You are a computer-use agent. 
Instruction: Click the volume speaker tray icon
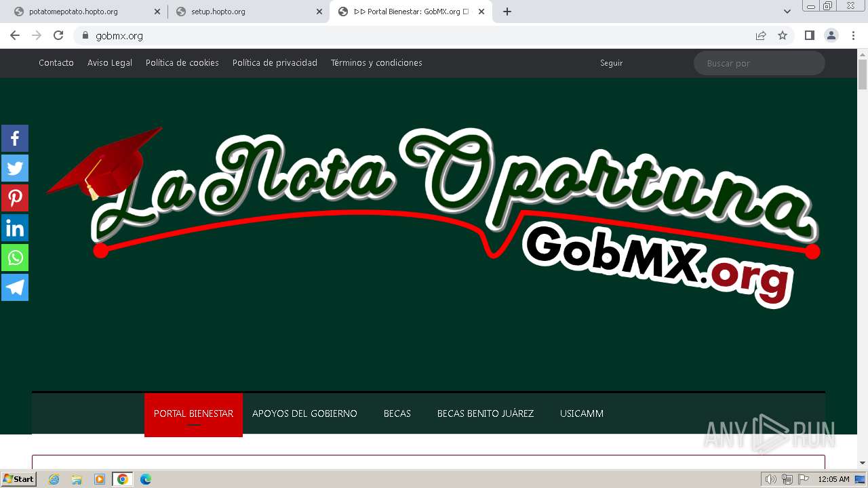tap(771, 479)
